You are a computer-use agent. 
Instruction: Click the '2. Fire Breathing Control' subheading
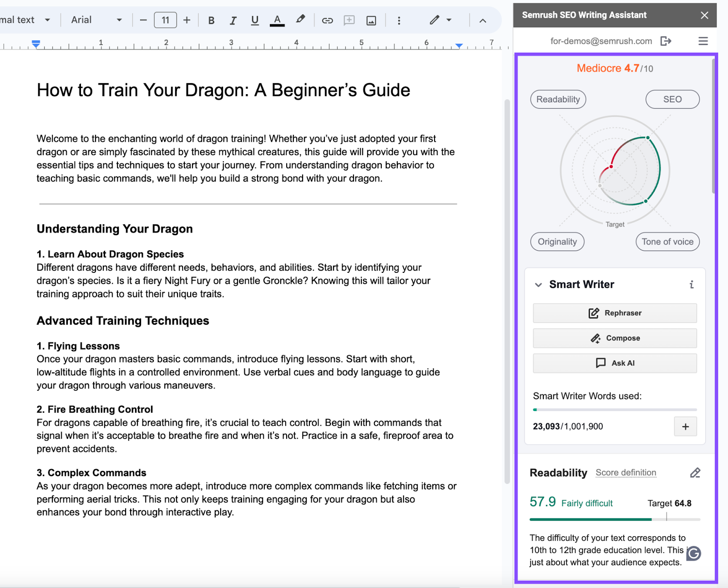pyautogui.click(x=95, y=409)
